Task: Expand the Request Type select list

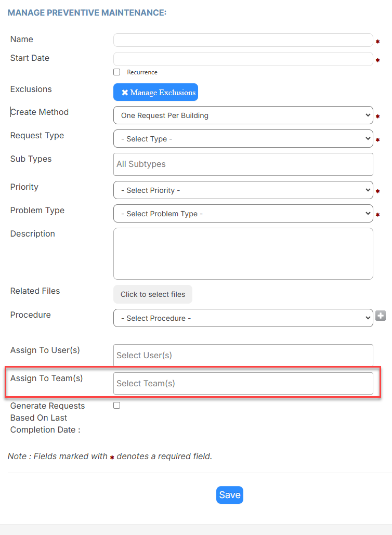Action: (243, 138)
